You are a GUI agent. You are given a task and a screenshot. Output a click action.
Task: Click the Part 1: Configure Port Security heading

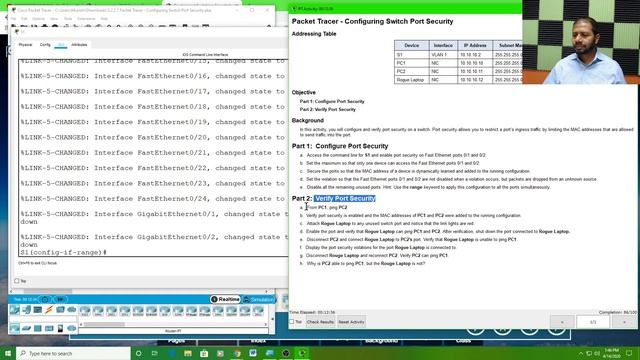click(x=340, y=146)
